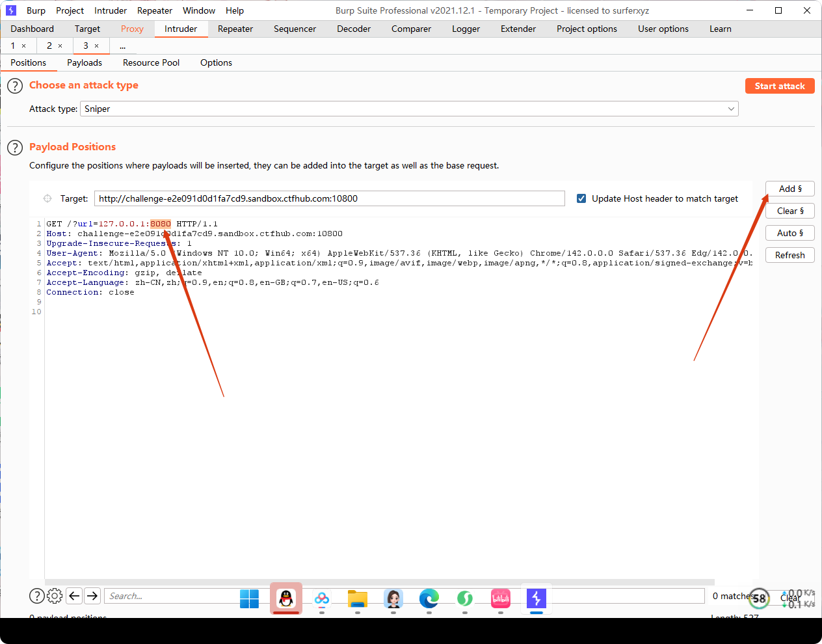Expand the Attack type Sniper dropdown
This screenshot has height=644, width=822.
[x=732, y=109]
